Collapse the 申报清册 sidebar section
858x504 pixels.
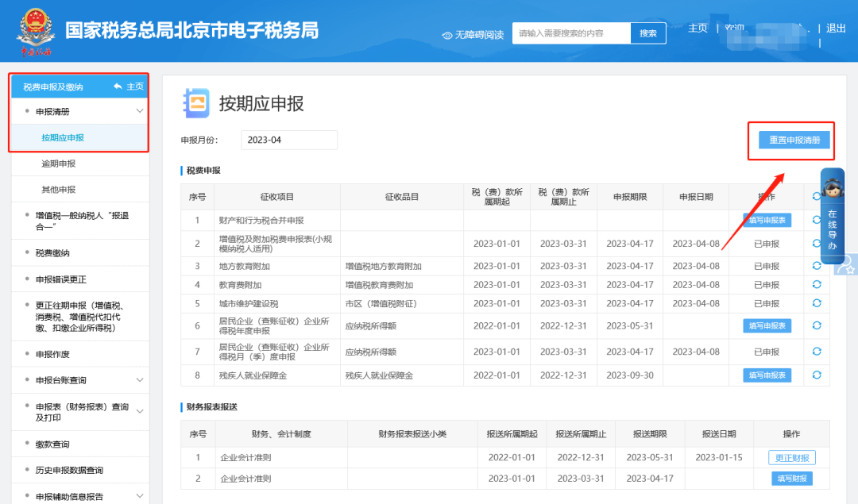click(x=140, y=111)
